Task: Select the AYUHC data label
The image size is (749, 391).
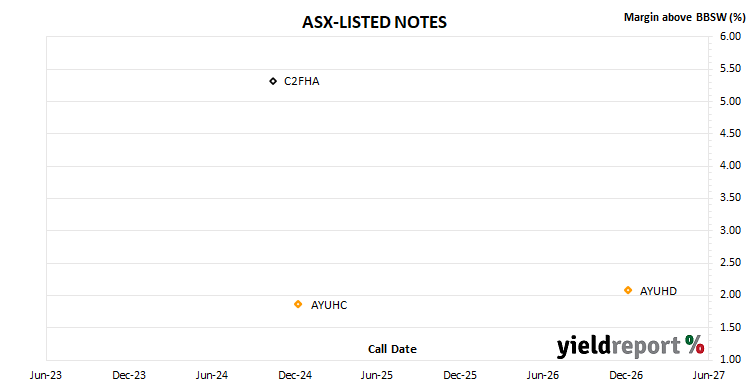Action: tap(329, 306)
